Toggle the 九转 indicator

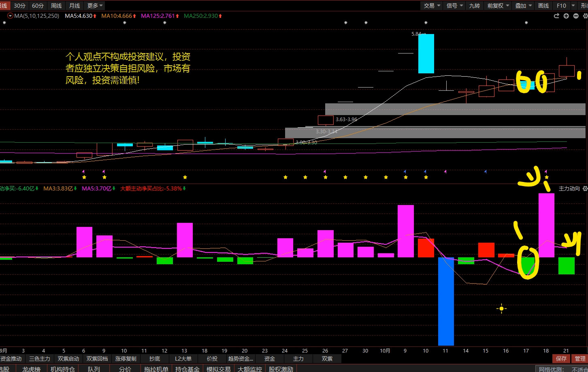click(x=475, y=5)
